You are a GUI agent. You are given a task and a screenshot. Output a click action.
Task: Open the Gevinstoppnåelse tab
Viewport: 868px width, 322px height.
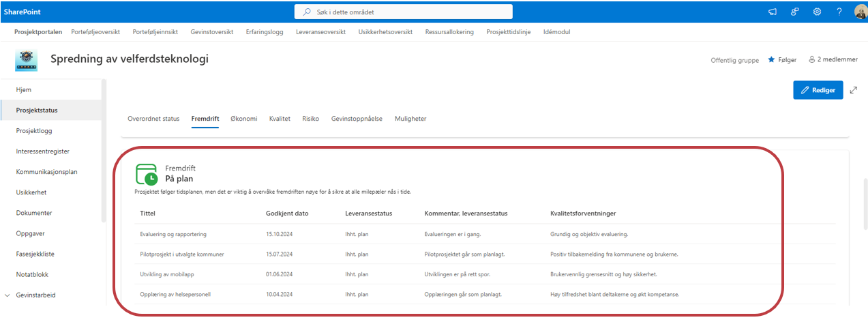pos(357,119)
